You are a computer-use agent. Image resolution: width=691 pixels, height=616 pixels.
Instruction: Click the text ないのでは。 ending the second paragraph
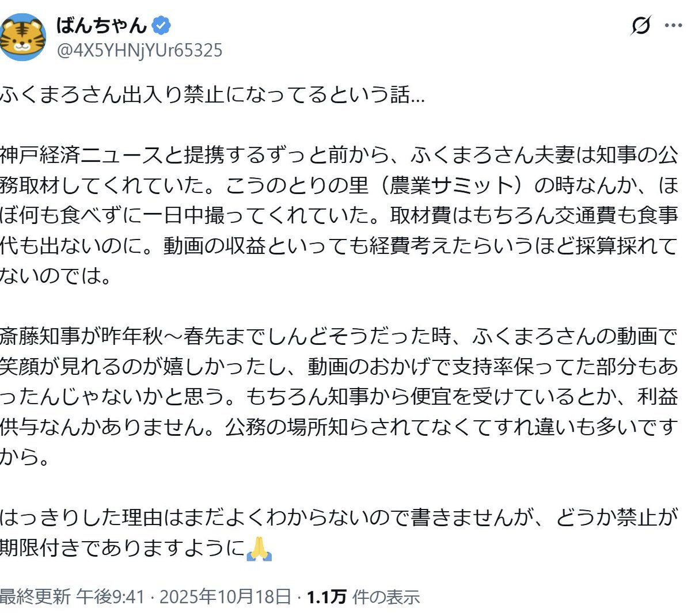[x=56, y=276]
